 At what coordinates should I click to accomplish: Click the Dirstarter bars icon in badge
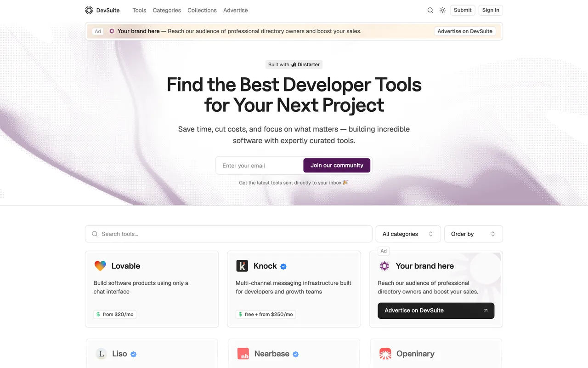294,65
